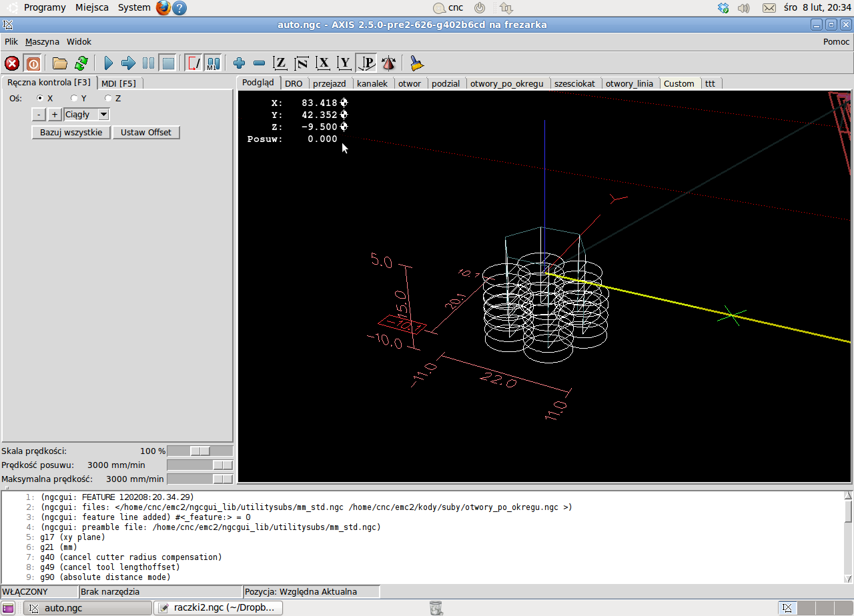Click G-code pane scrollbar
Image resolution: width=854 pixels, height=616 pixels.
point(848,537)
